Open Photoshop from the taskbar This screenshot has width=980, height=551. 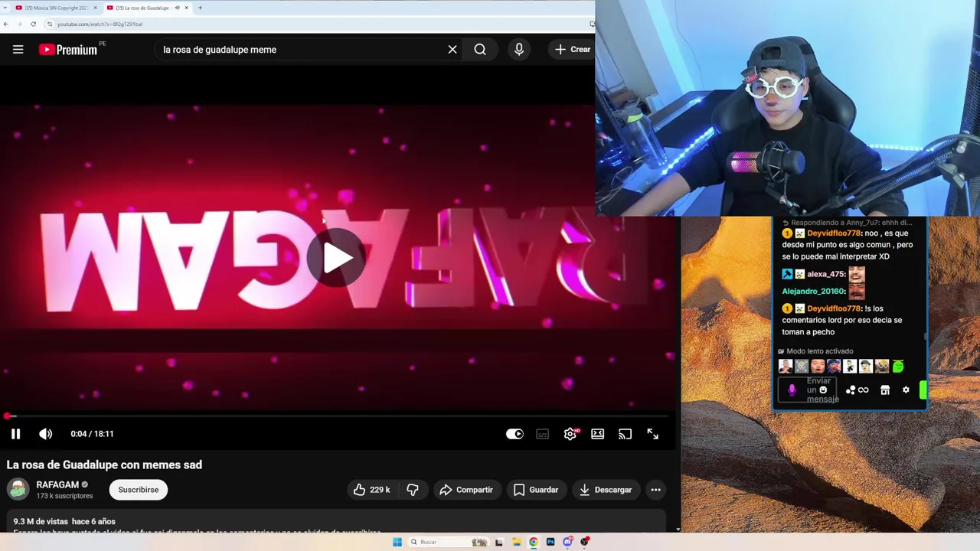point(550,542)
